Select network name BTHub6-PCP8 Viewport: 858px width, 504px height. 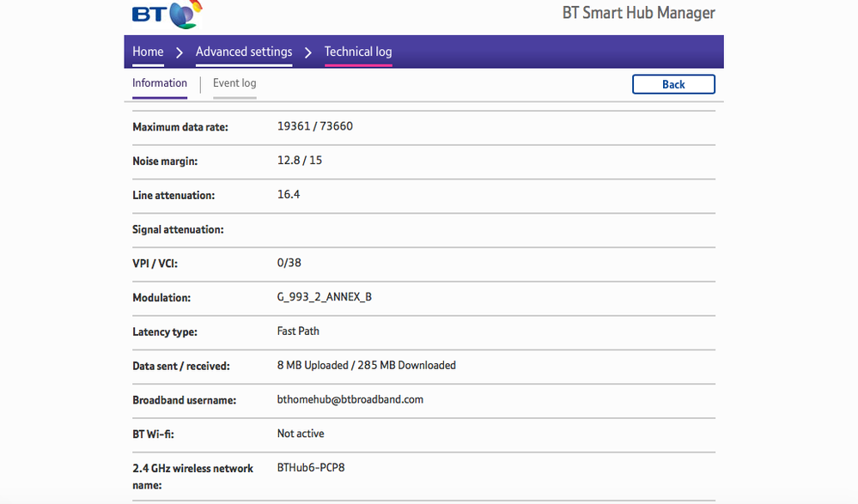tap(311, 468)
